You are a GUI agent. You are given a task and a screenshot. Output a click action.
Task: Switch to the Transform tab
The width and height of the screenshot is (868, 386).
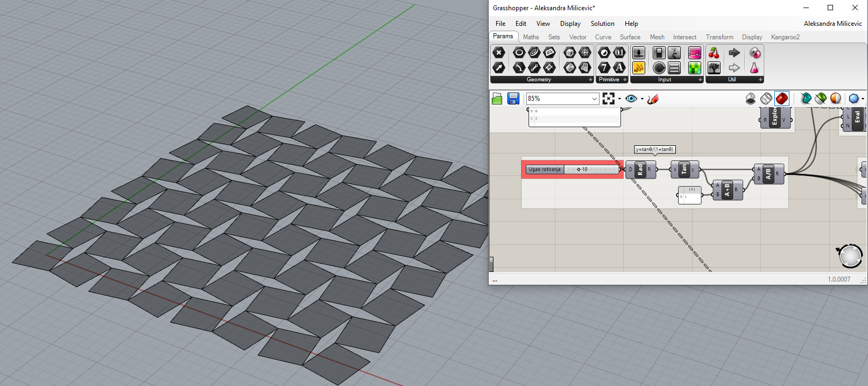719,37
